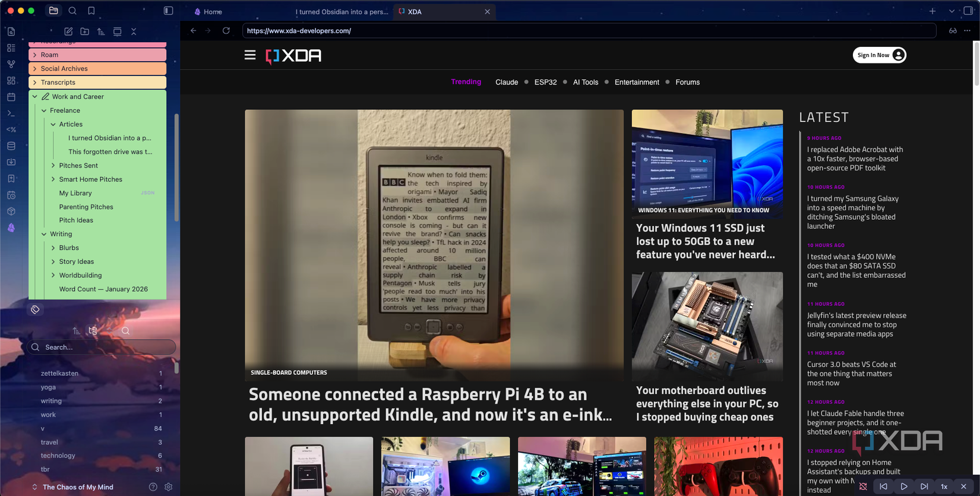Viewport: 980px width, 496px height.
Task: Open the daily note calendar icon
Action: tap(11, 97)
